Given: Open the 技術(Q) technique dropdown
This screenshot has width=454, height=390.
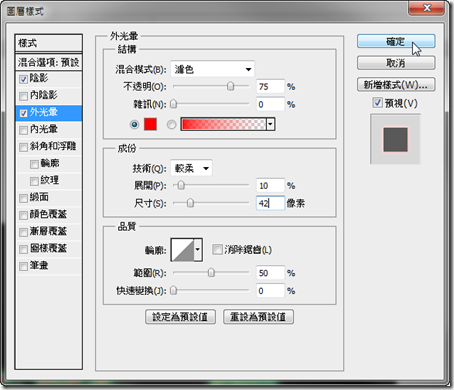Looking at the screenshot, I should (x=191, y=168).
